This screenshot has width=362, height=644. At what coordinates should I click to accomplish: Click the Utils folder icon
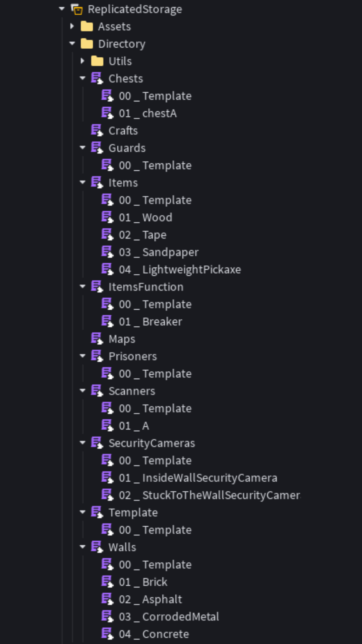97,61
